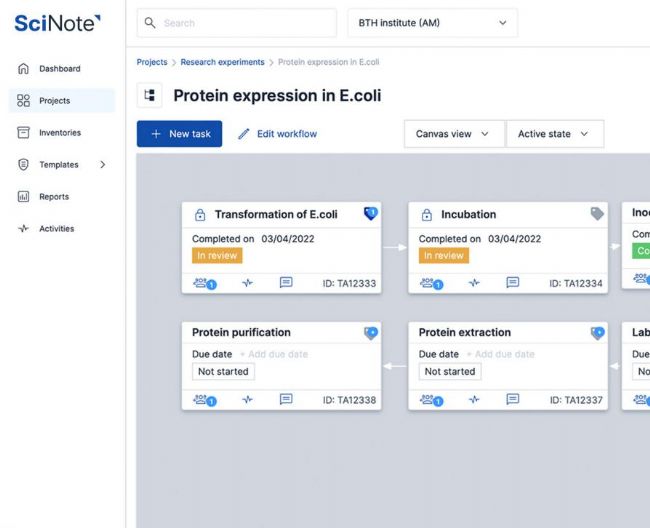
Task: Click assigned users icon on Protein purification card
Action: [205, 400]
